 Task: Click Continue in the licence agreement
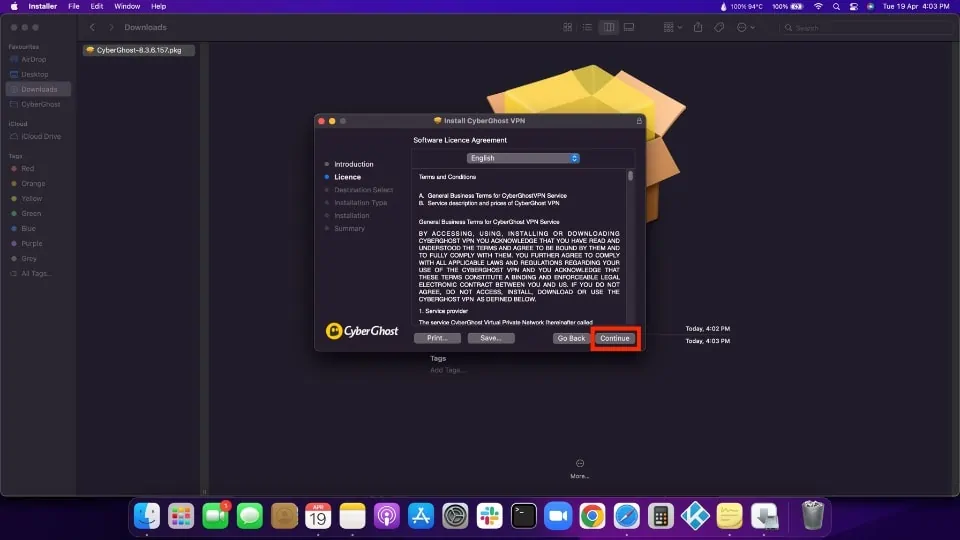point(614,338)
